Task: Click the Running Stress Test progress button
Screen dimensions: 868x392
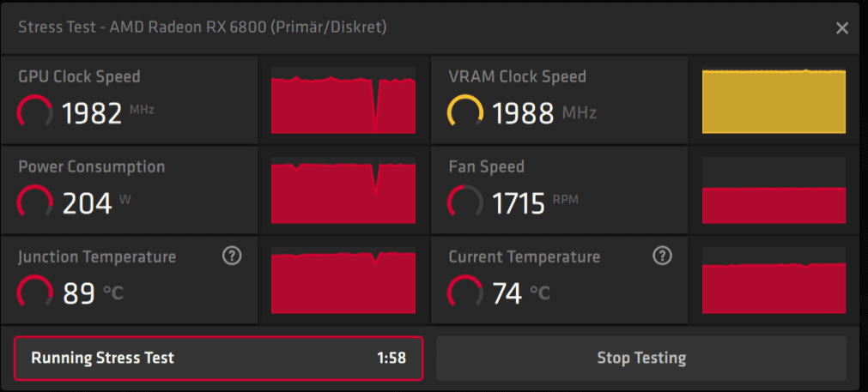Action: pyautogui.click(x=219, y=358)
